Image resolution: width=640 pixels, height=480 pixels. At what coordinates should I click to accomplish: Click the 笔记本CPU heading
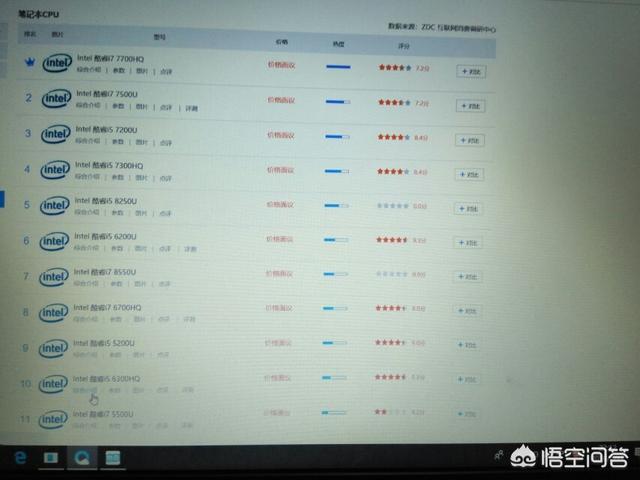39,14
